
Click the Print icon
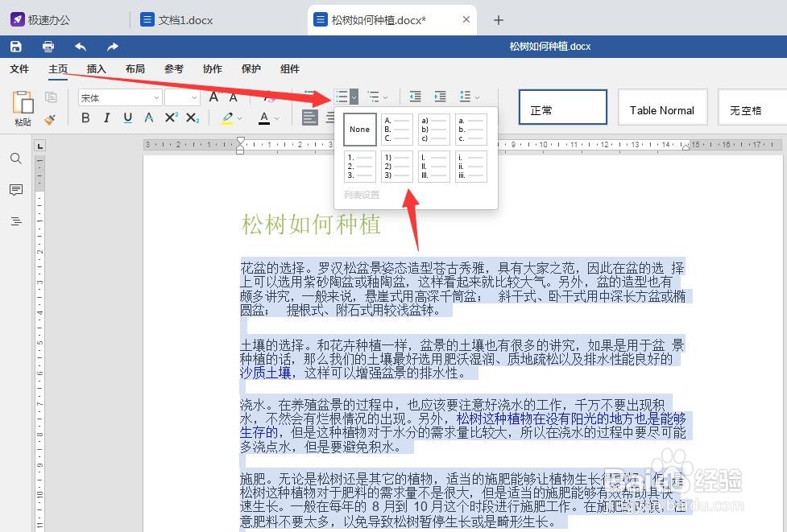point(48,47)
